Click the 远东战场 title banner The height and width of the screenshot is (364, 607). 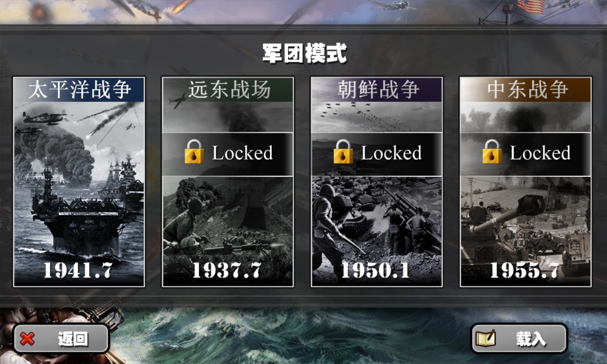[x=228, y=90]
